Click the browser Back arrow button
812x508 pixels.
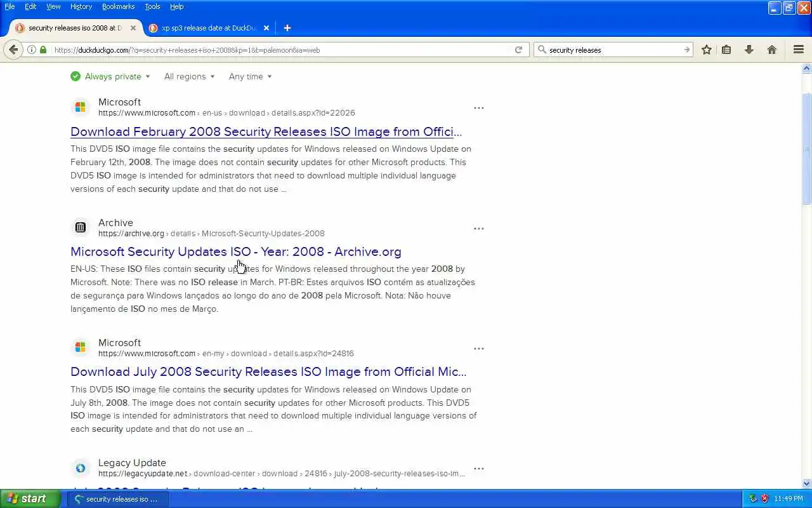13,50
